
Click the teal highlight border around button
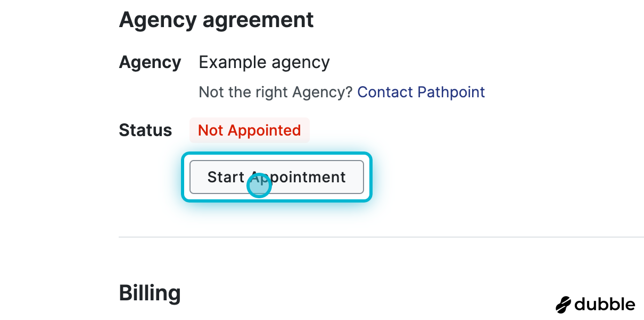[x=277, y=155]
